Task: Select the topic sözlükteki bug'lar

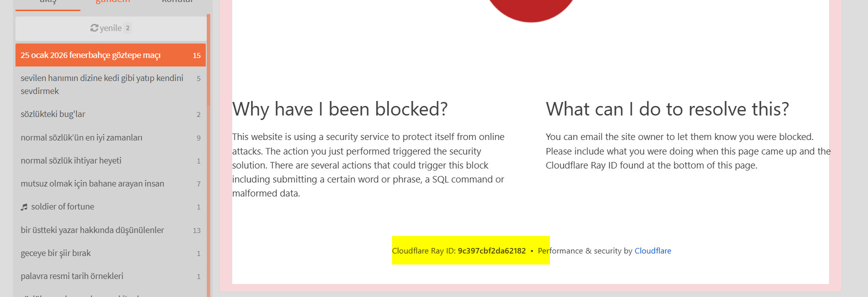Action: point(53,114)
